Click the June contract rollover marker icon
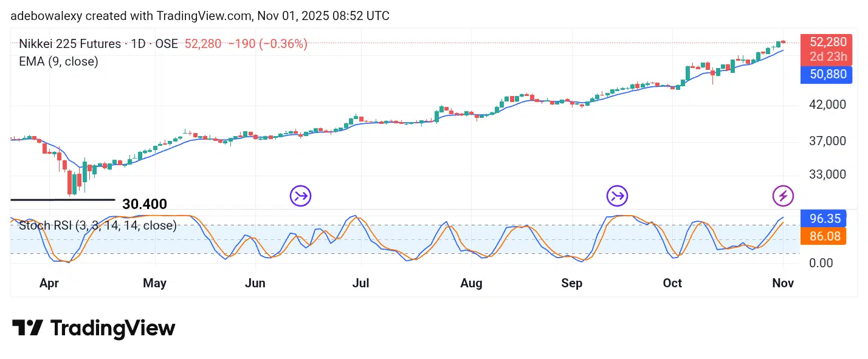 tap(300, 196)
